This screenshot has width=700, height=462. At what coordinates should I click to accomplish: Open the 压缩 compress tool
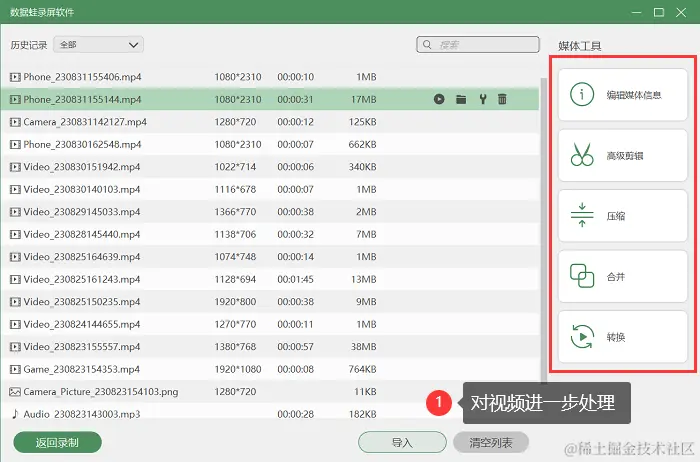(623, 216)
